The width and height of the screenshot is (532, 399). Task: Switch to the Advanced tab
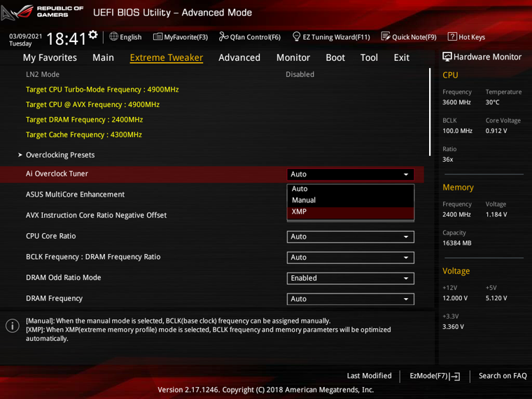pos(239,57)
